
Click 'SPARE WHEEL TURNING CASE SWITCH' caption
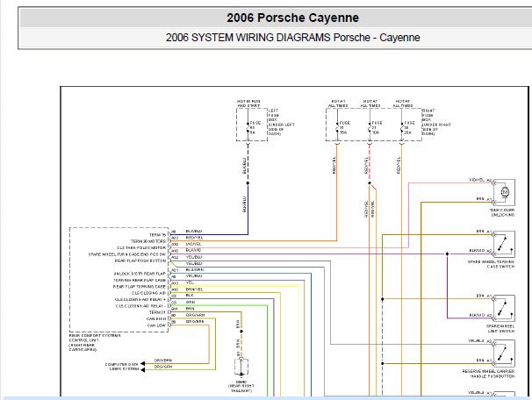pos(491,264)
